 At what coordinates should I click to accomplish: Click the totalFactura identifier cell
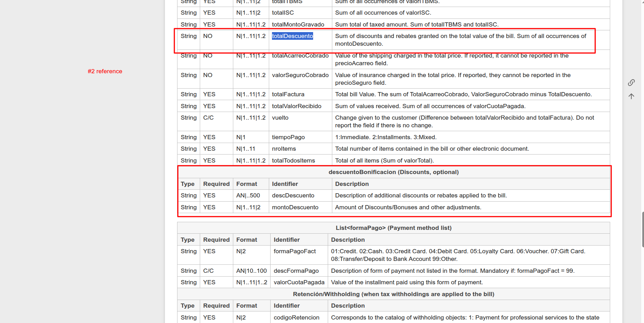coord(288,94)
